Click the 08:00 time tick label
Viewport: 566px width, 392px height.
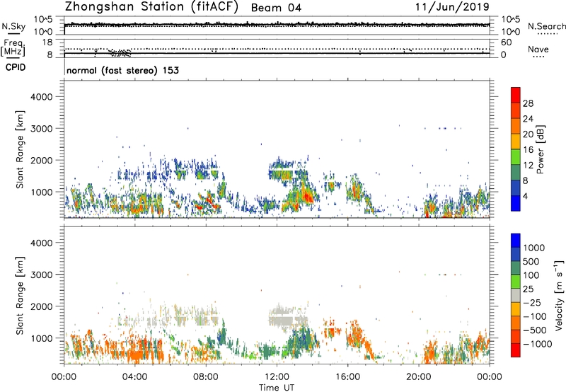point(206,377)
